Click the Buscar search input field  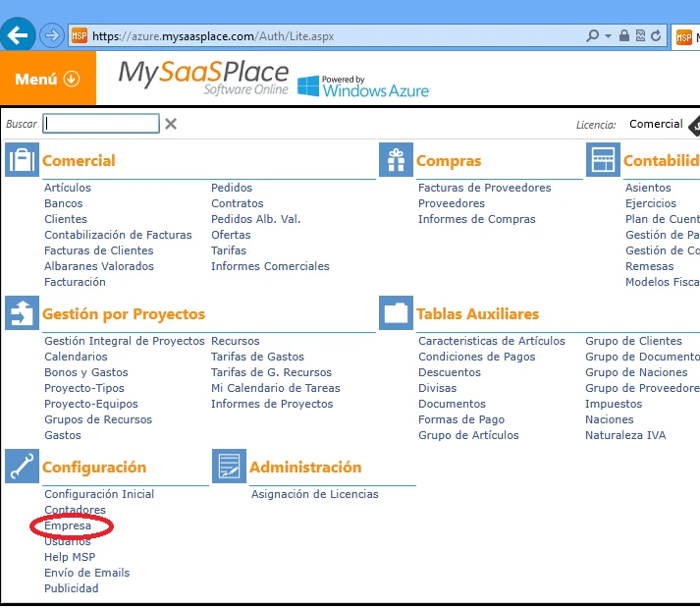[x=101, y=124]
